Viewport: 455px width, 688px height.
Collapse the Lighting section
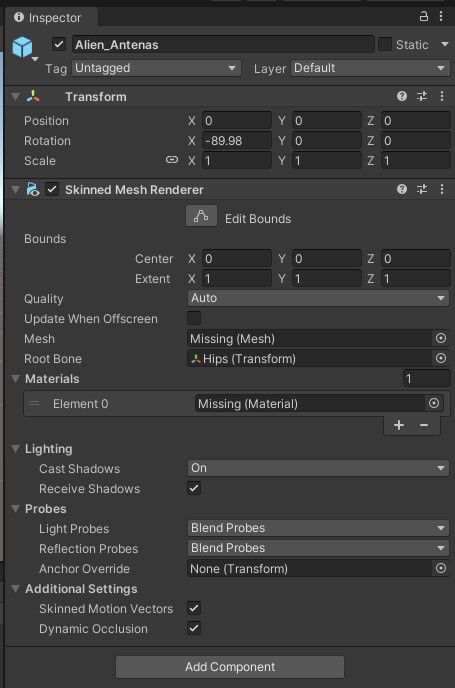click(x=15, y=448)
